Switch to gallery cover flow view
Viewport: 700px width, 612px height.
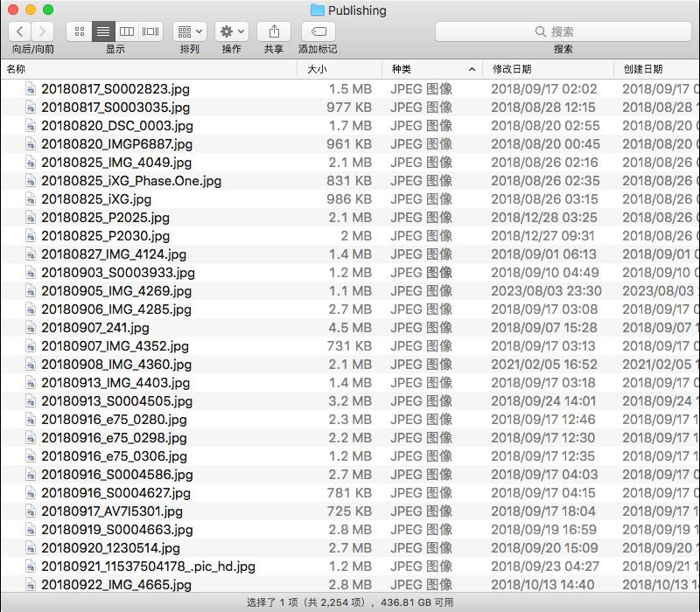point(150,31)
